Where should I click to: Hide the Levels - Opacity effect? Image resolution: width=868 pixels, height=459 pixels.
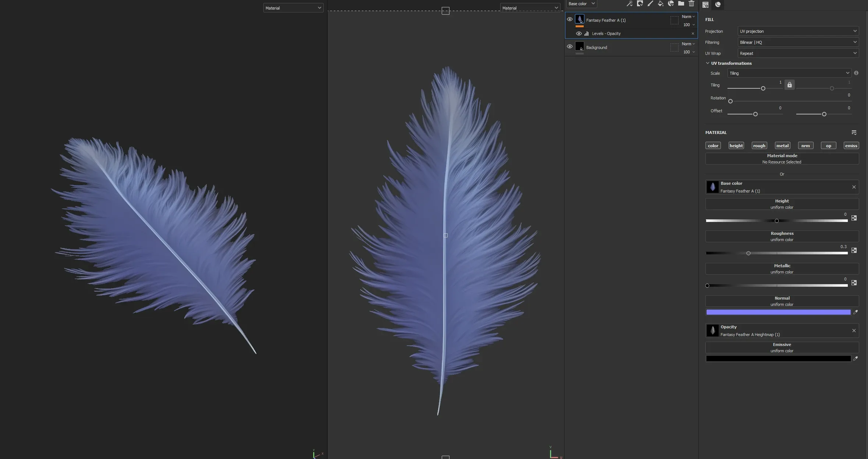[579, 33]
